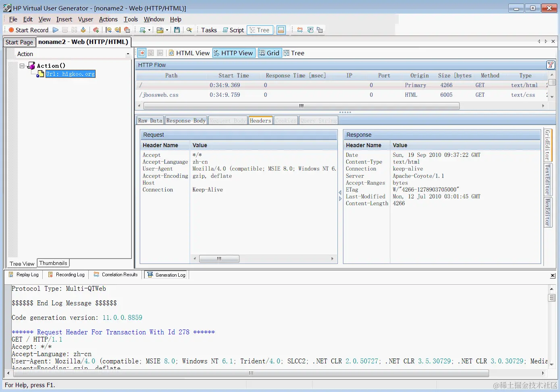The height and width of the screenshot is (392, 560).
Task: Select the Generation Log tab
Action: coord(167,275)
